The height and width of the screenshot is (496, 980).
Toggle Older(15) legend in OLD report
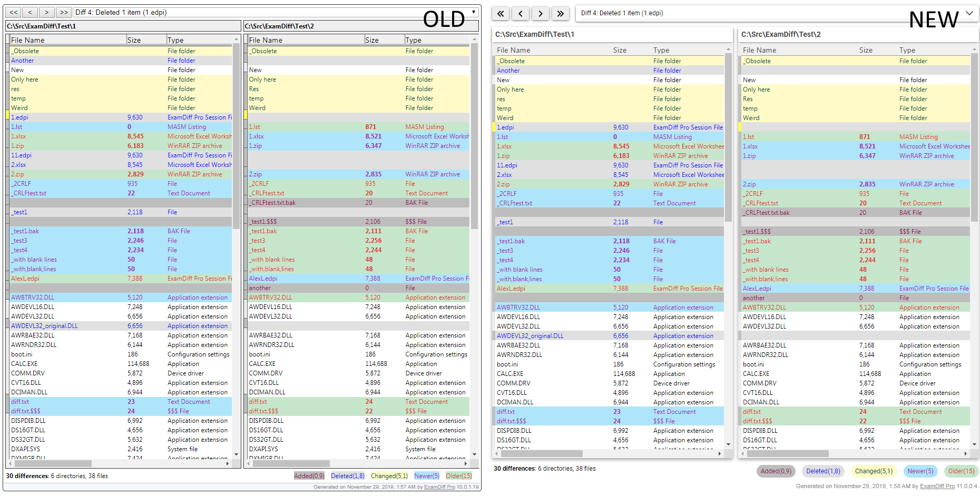click(459, 476)
